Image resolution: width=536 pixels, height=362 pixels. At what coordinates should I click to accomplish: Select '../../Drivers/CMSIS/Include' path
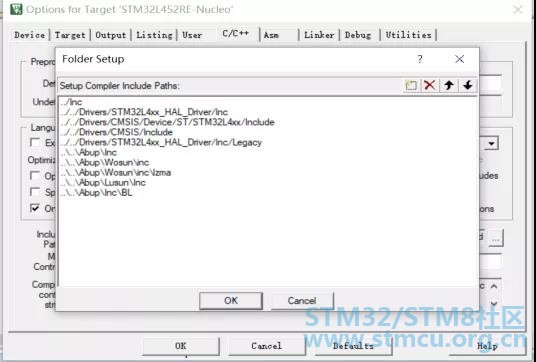[x=117, y=132]
